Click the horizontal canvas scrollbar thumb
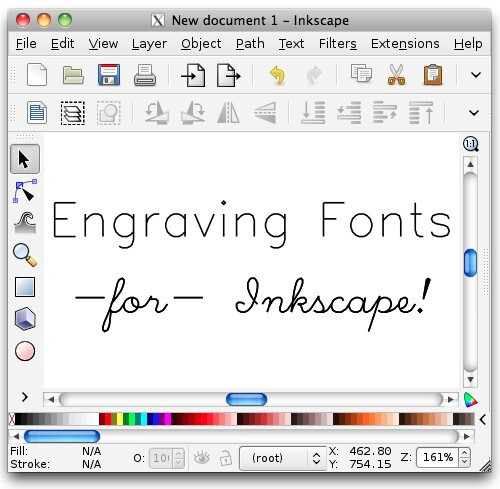Viewport: 500px width, 489px height. [246, 399]
